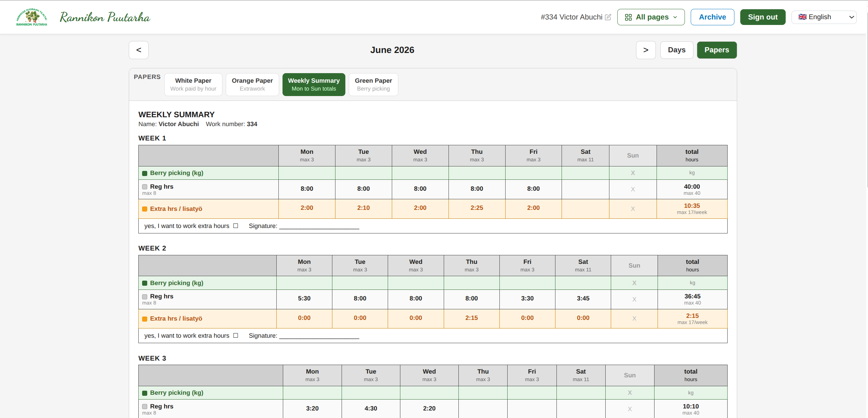Click the Rannikon Puutarha strawberry logo
868x418 pixels.
32,17
